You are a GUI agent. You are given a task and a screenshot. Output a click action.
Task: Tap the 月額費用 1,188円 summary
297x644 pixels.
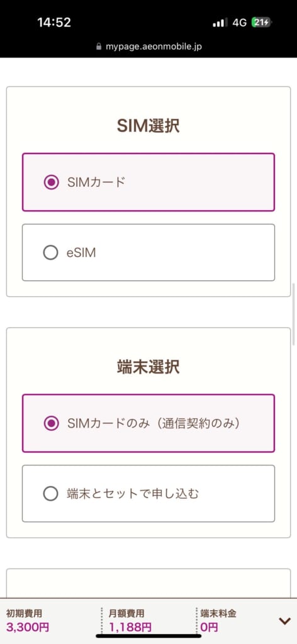(130, 621)
